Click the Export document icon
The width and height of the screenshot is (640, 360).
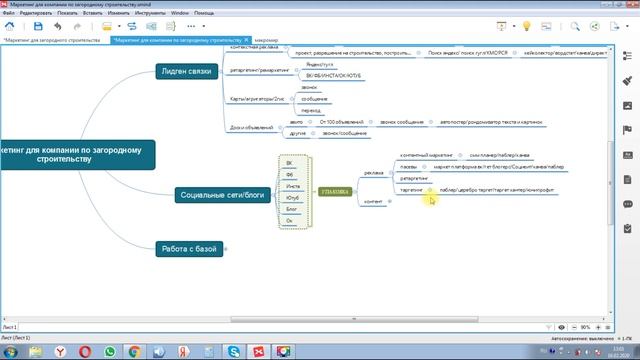(615, 26)
